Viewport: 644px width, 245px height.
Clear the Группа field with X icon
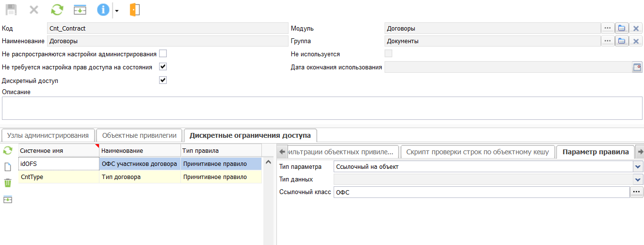click(636, 41)
